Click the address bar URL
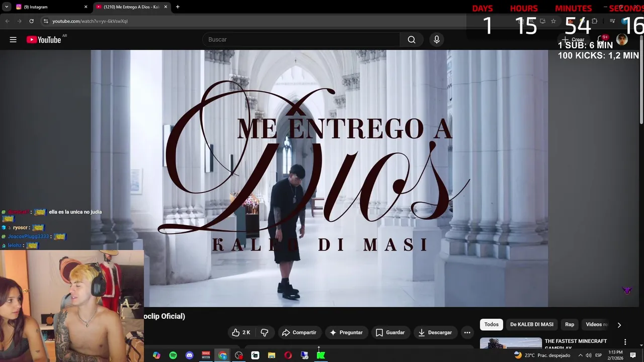 pyautogui.click(x=90, y=21)
